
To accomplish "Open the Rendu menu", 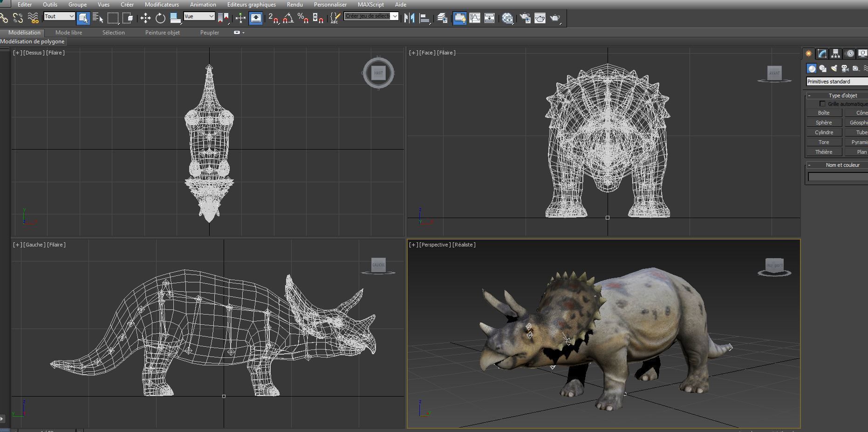I will coord(294,4).
